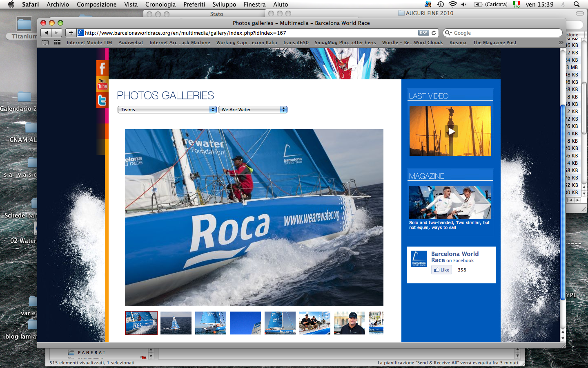Open the Kosmix bookmark

click(458, 43)
